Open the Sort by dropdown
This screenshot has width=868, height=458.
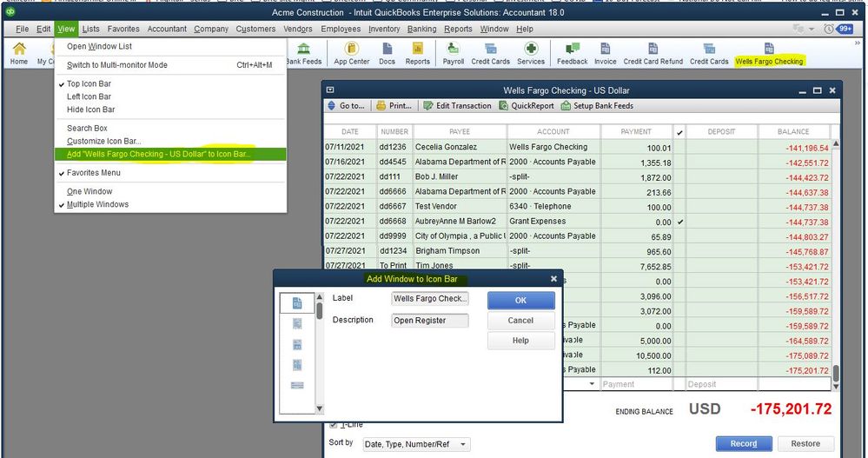click(416, 444)
